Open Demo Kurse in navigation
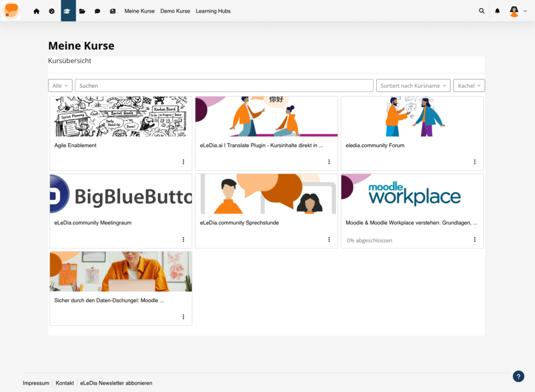This screenshot has height=392, width=535. [x=175, y=11]
